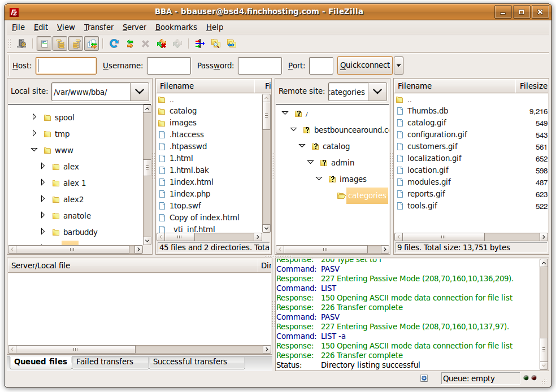Screen dimensions: 556x392
Task: Click the FileZilla logo in title bar
Action: coord(14,12)
